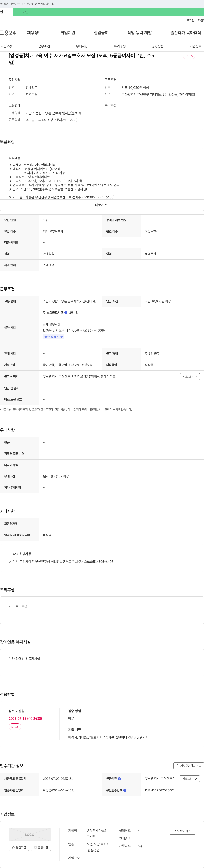Click the D-13 badge beside job title
204x868 pixels.
coord(189,56)
